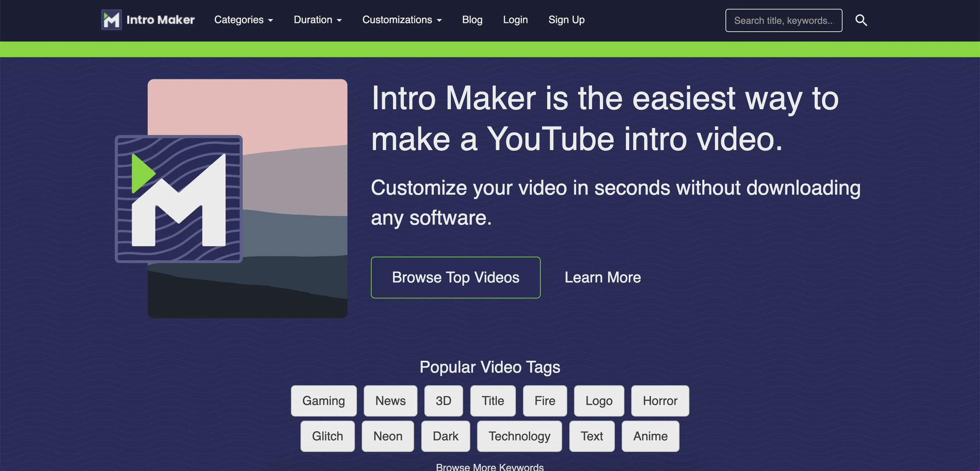Choose the Text tag
The width and height of the screenshot is (980, 471).
click(592, 436)
